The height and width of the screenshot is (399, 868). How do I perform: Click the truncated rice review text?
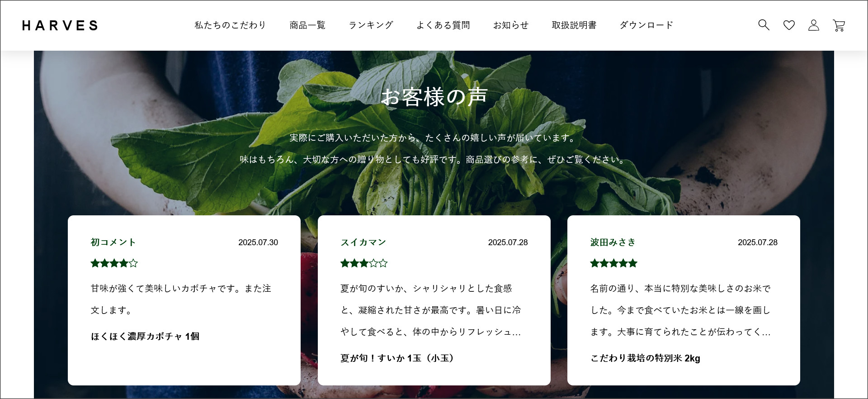pos(680,310)
